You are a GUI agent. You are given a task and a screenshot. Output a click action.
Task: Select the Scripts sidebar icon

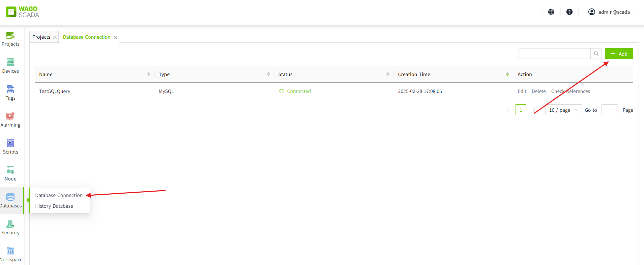click(10, 143)
